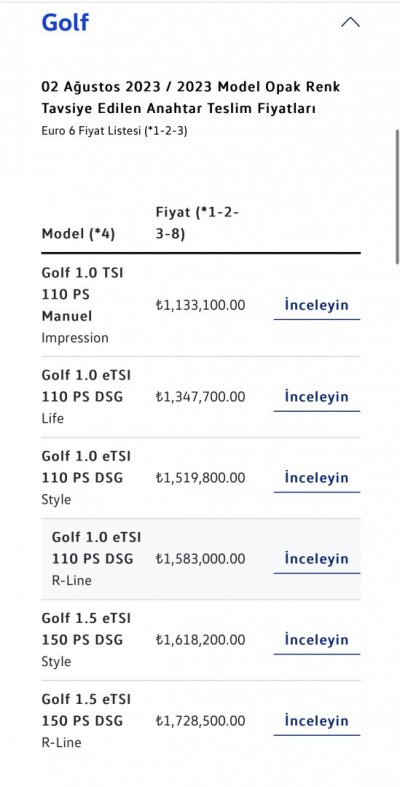The width and height of the screenshot is (400, 787).
Task: Click the ₺1,347,700.00 price of the Life trim
Action: (200, 397)
